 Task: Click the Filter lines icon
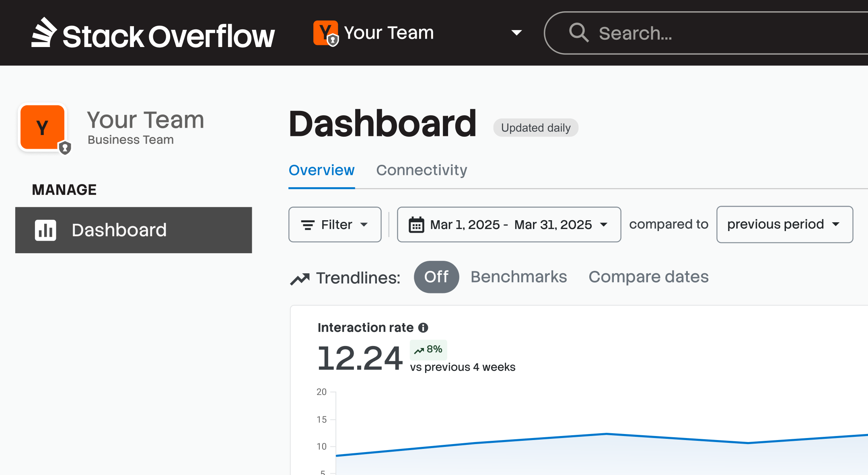308,225
